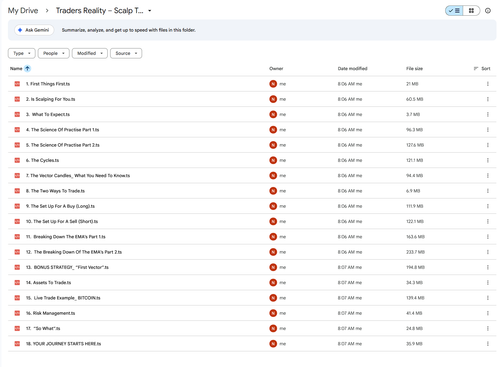Open More actions for 9. Set Up For A Buy

click(x=487, y=206)
